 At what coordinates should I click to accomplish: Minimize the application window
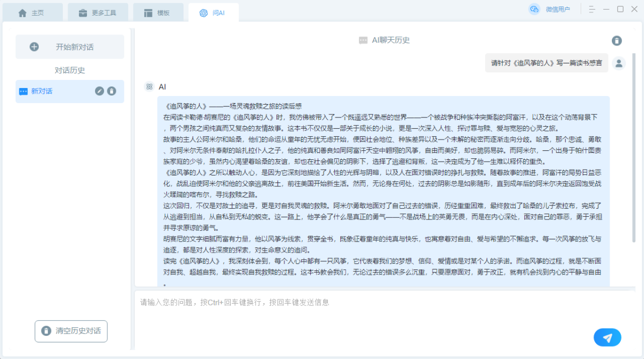click(606, 9)
